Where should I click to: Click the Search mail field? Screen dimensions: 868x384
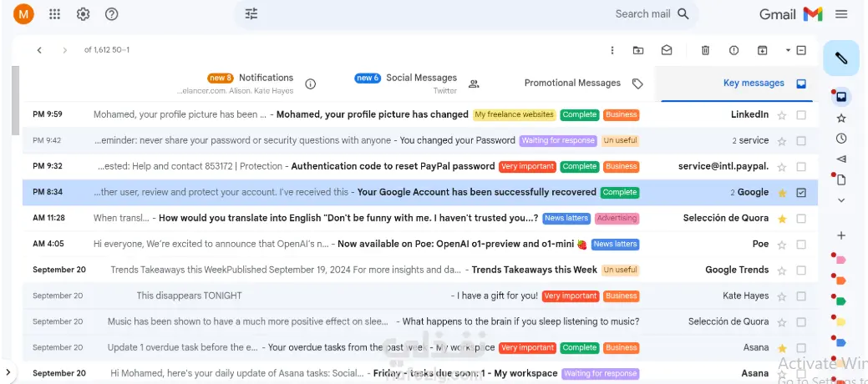[x=465, y=14]
